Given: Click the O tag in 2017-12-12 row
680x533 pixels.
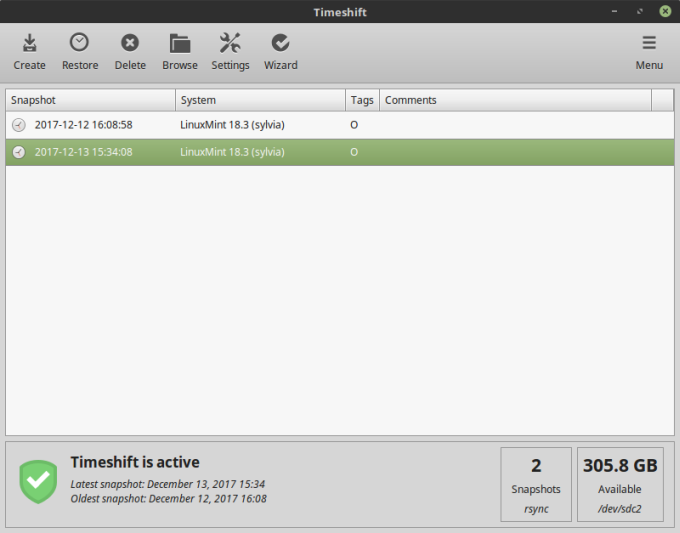Looking at the screenshot, I should (354, 125).
